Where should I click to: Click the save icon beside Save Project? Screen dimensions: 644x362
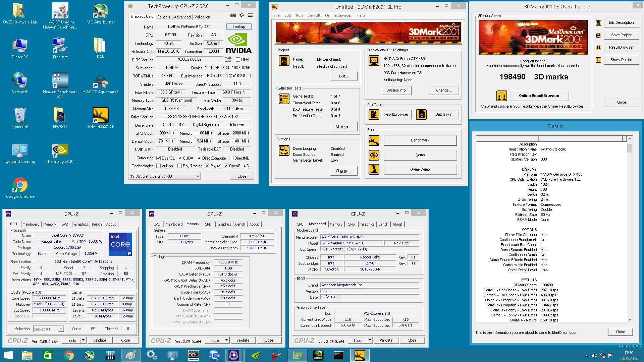[598, 35]
